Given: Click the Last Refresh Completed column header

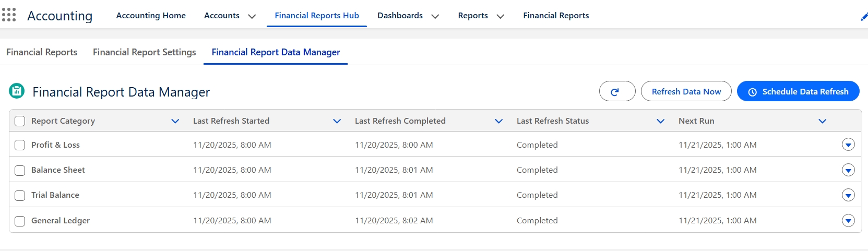Looking at the screenshot, I should click(x=400, y=121).
